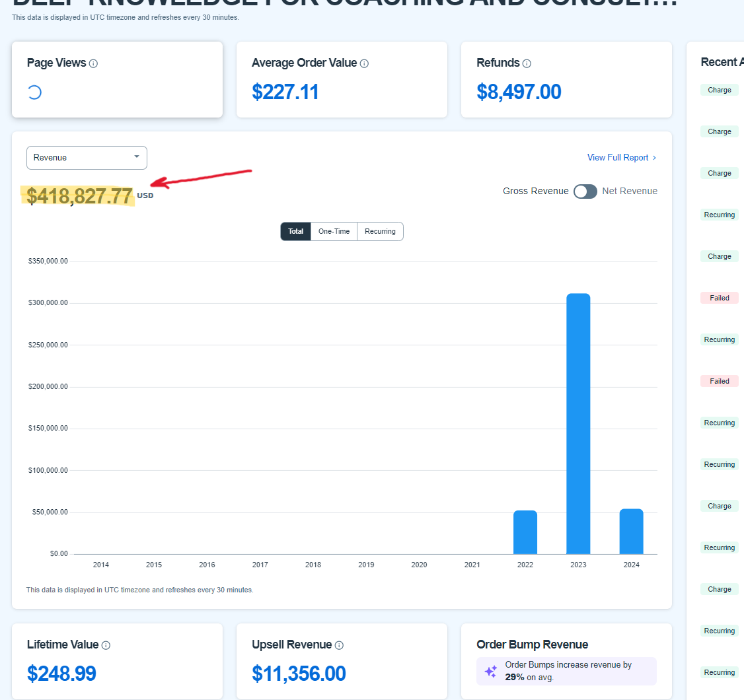
Task: Click the chevron arrow after View Full Report
Action: [x=654, y=158]
